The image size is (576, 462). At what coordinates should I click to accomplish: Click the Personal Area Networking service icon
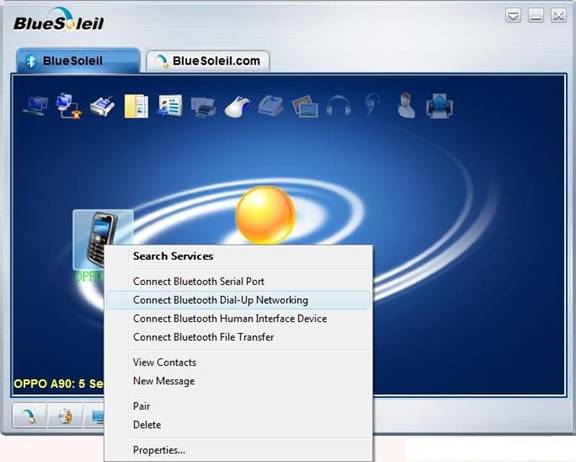pyautogui.click(x=35, y=106)
